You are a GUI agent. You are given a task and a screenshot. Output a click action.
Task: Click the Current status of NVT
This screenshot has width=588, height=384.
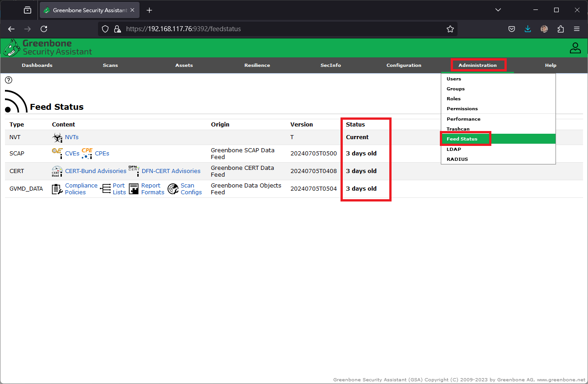pos(357,137)
